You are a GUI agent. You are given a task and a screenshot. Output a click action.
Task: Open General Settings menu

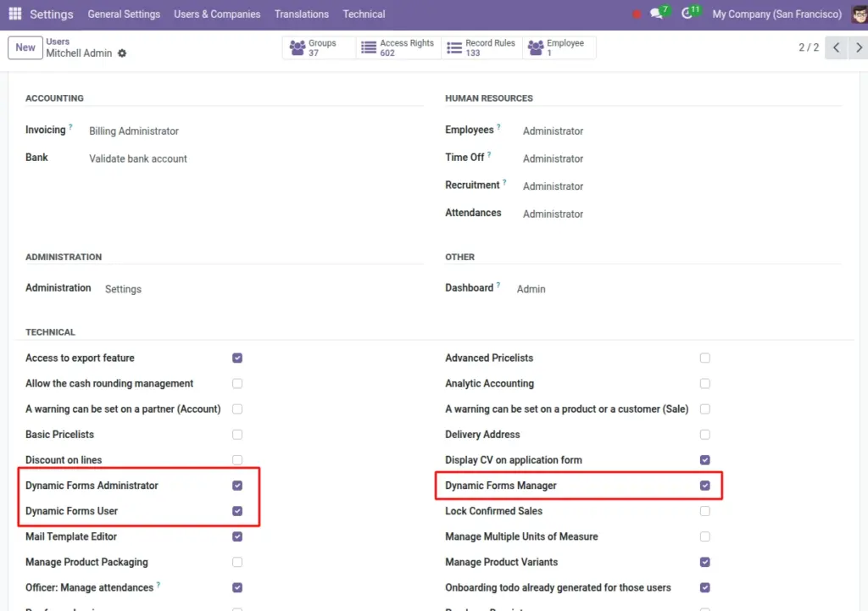(124, 14)
